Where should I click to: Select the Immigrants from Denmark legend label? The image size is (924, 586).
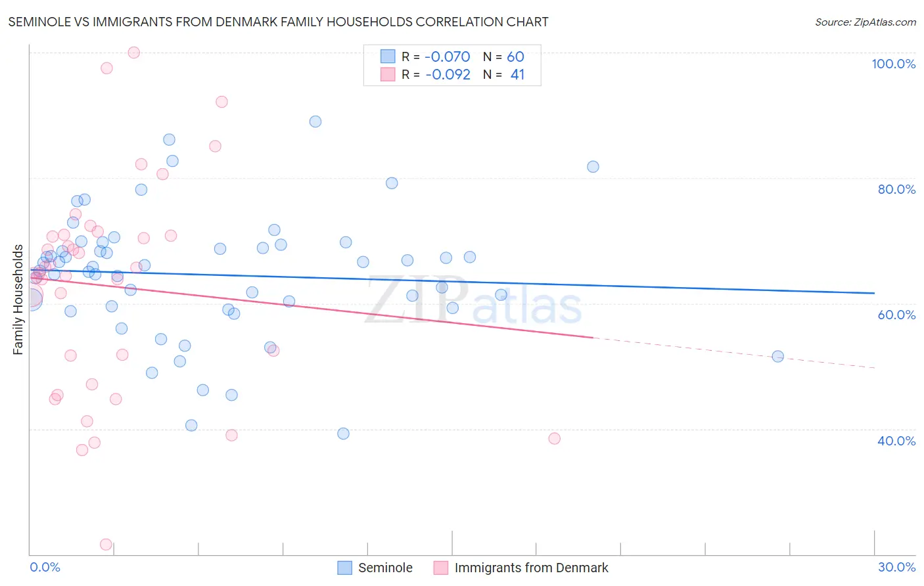[531, 568]
